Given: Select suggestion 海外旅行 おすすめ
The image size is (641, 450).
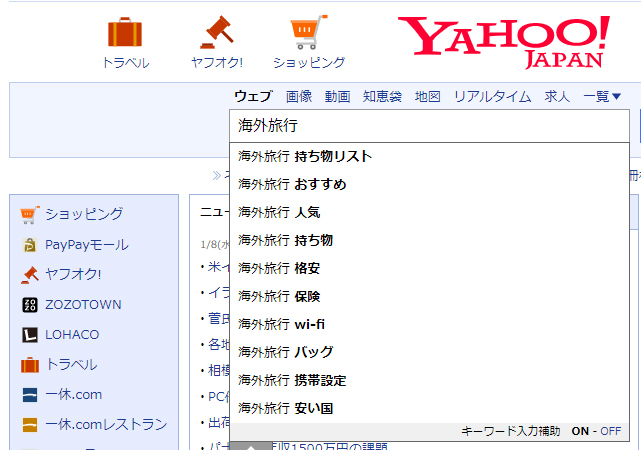Looking at the screenshot, I should 429,184.
